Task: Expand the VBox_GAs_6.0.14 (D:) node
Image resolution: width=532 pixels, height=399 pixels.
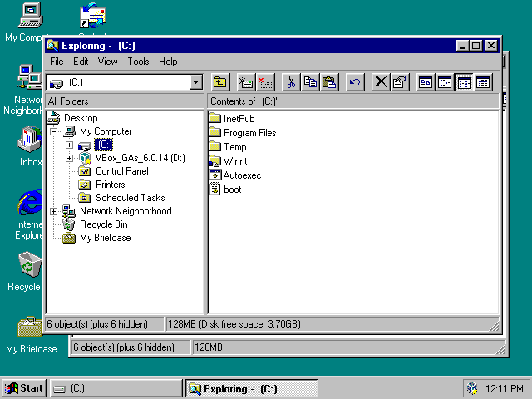Action: tap(69, 158)
